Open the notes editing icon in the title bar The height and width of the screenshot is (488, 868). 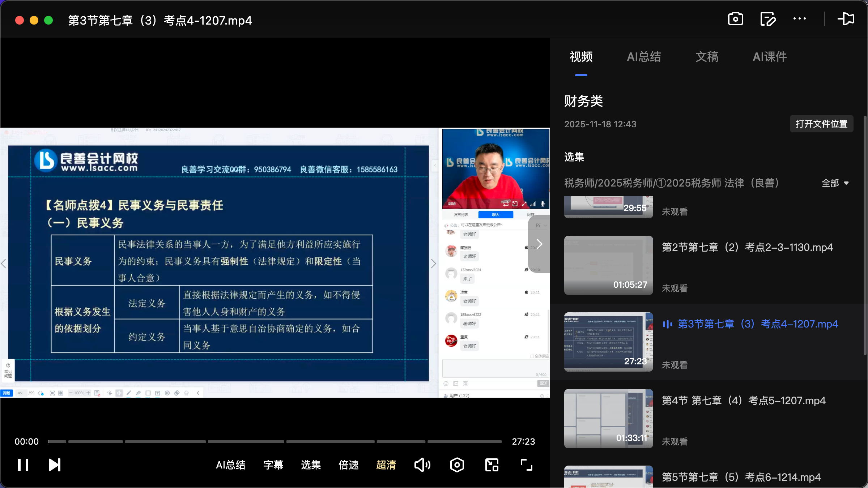[x=768, y=19]
